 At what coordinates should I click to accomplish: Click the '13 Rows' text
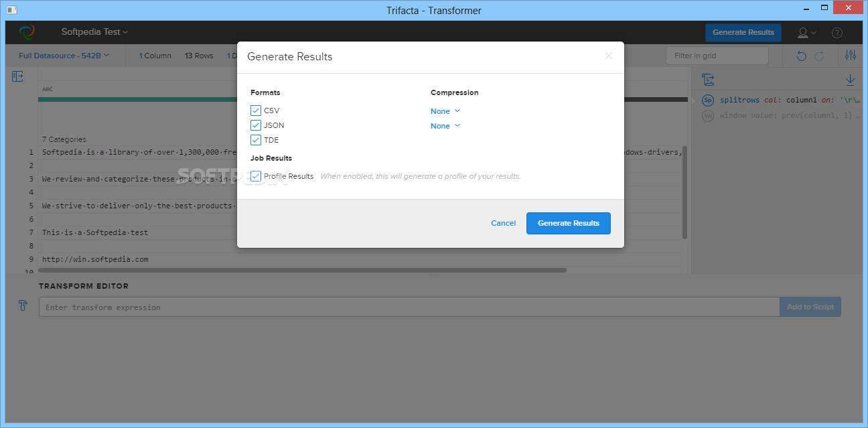[x=199, y=56]
